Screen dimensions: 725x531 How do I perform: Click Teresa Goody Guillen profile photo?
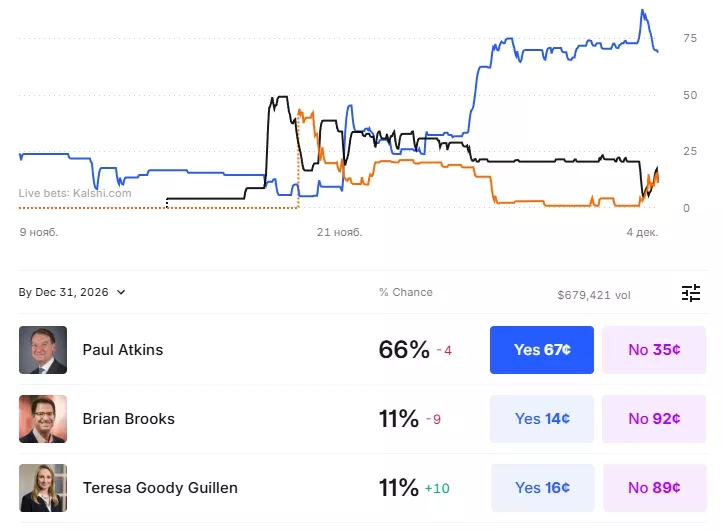pyautogui.click(x=43, y=488)
